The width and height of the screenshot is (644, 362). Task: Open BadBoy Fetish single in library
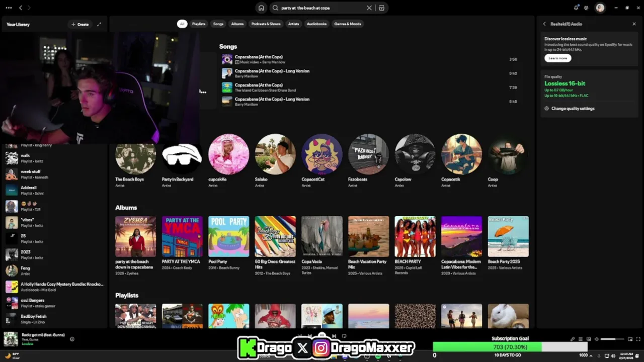54,319
